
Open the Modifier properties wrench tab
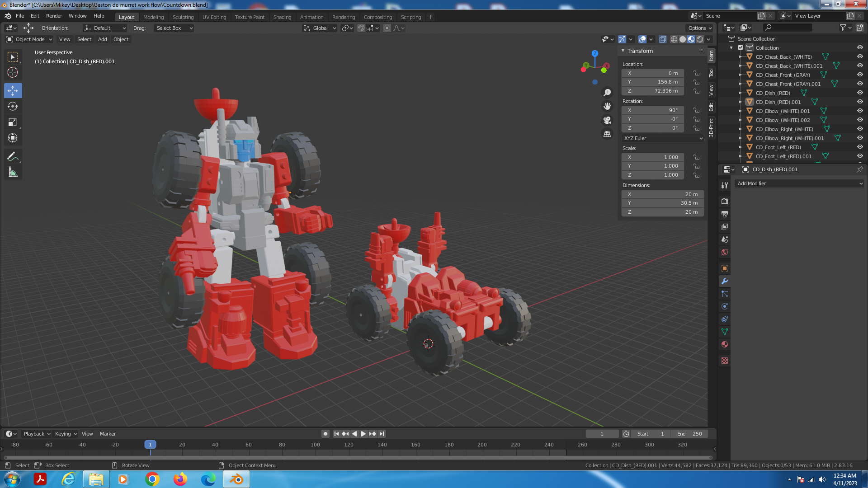point(725,281)
